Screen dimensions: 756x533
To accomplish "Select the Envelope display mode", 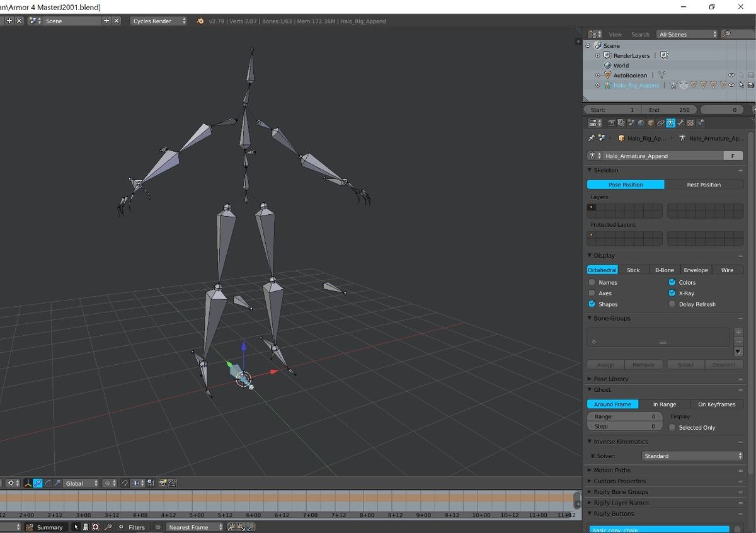I will pyautogui.click(x=696, y=270).
